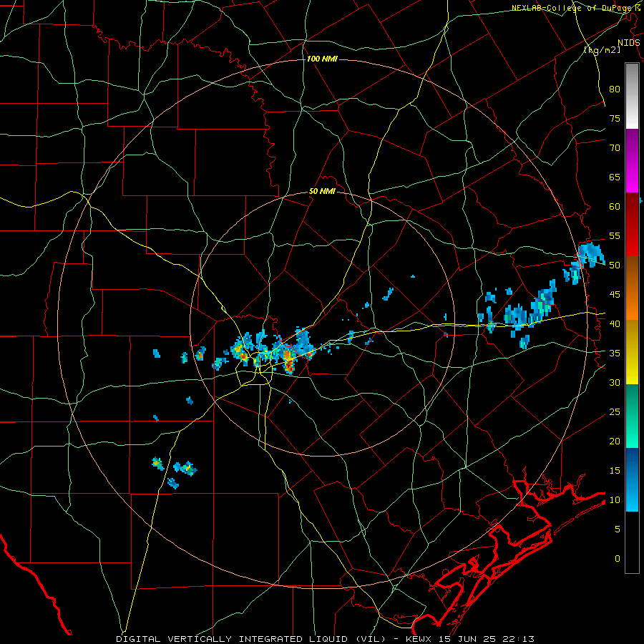Click the "15 JUN 25 22:13" timestamp

point(487,639)
